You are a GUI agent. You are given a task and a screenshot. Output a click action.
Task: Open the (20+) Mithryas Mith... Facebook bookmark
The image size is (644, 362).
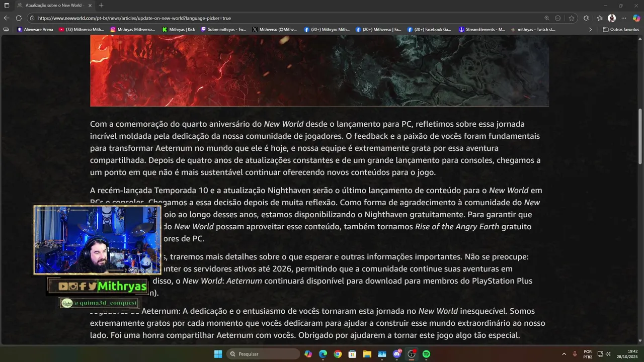[327, 30]
